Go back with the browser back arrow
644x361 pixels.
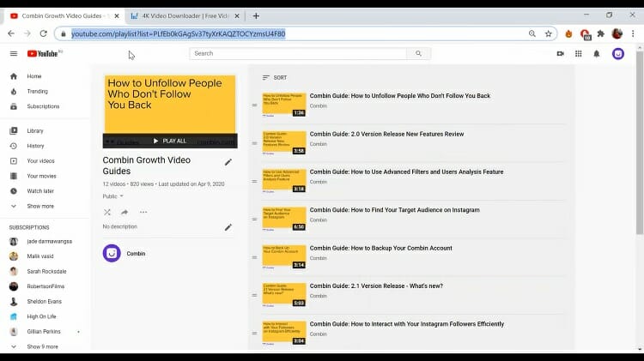pos(11,33)
